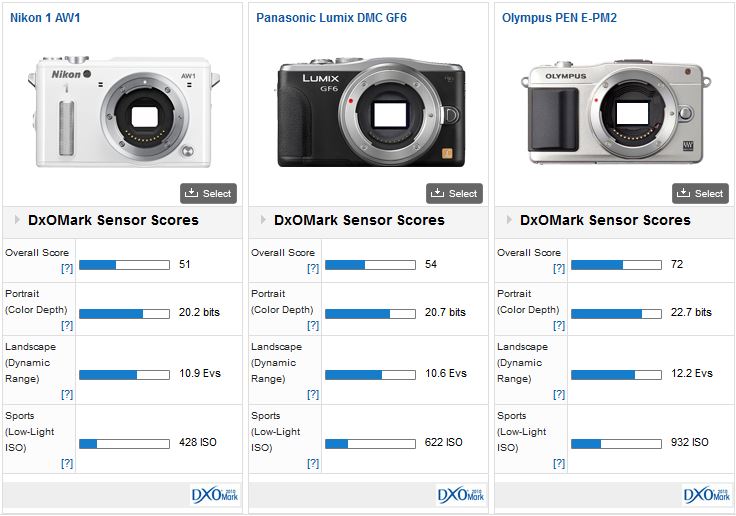
Task: Select the '22.7 bits' value text
Action: 691,312
